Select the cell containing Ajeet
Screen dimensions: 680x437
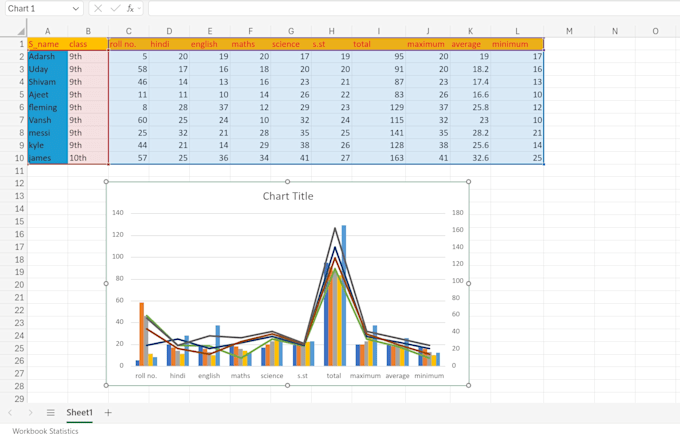pyautogui.click(x=47, y=95)
